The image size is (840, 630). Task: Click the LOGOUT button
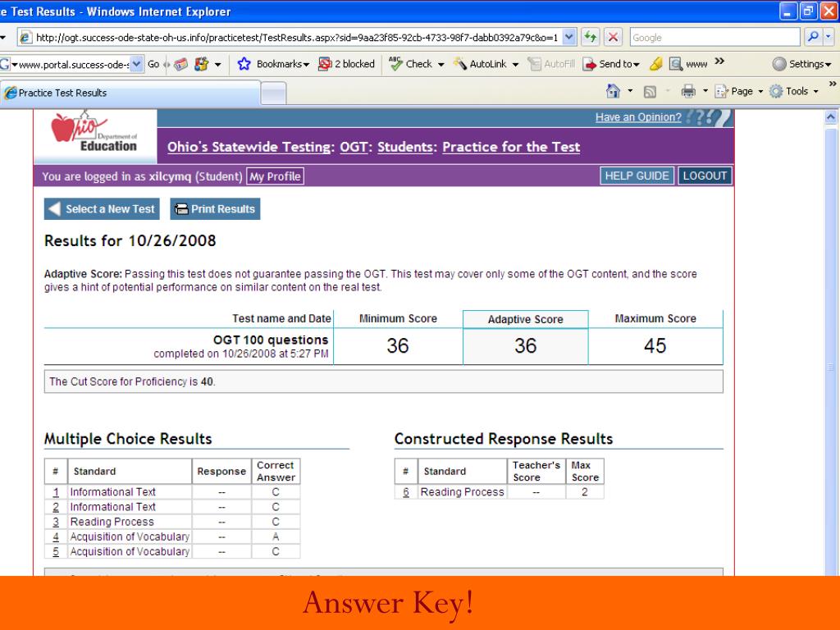[705, 176]
